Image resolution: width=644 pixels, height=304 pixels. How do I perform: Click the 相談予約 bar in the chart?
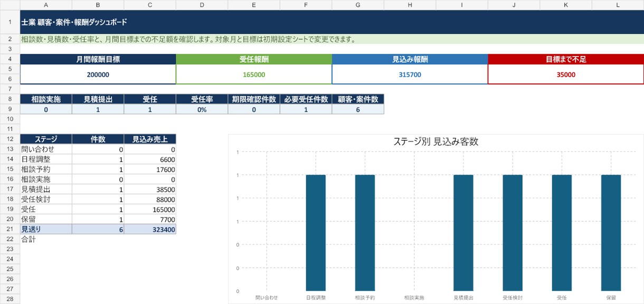click(x=365, y=233)
